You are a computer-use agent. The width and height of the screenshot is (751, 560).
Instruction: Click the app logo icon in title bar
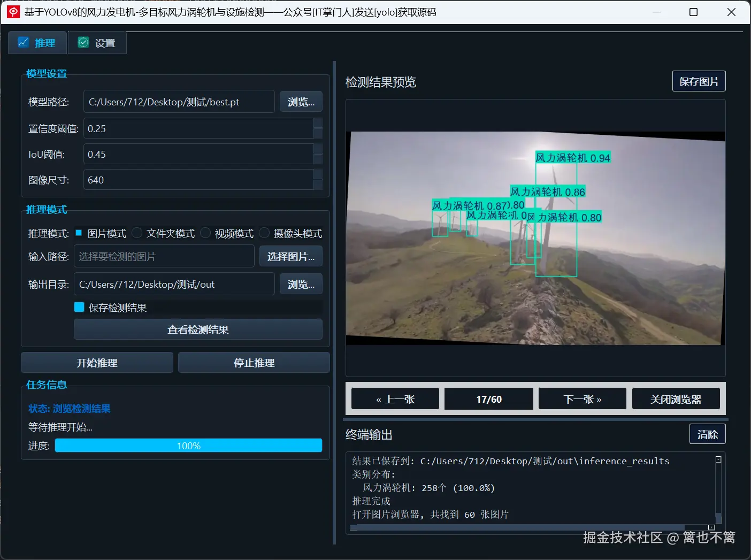(x=13, y=12)
